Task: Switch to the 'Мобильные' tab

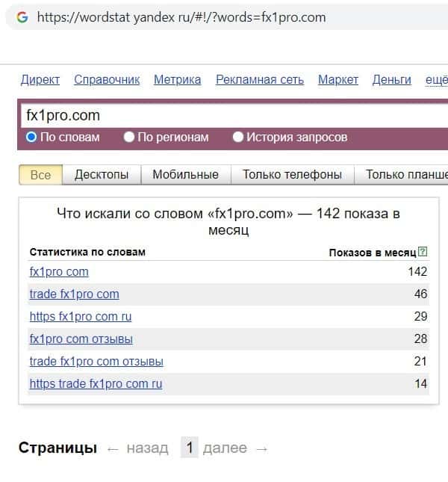Action: coord(185,175)
